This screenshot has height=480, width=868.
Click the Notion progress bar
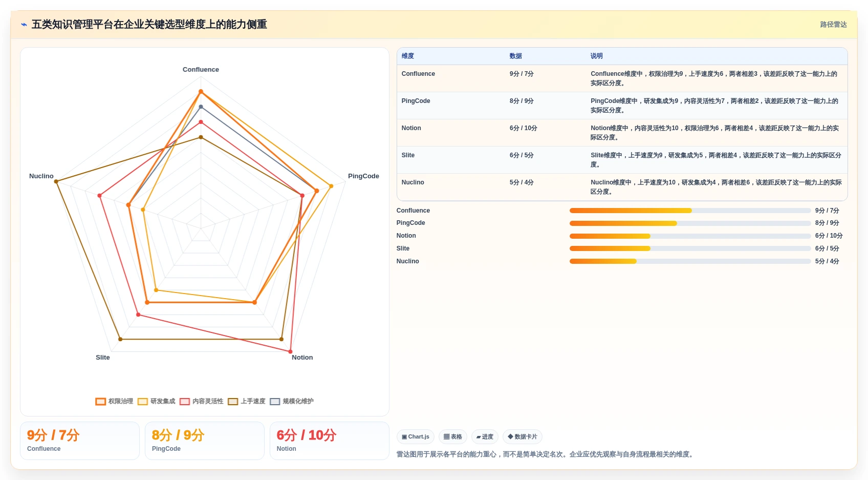690,236
